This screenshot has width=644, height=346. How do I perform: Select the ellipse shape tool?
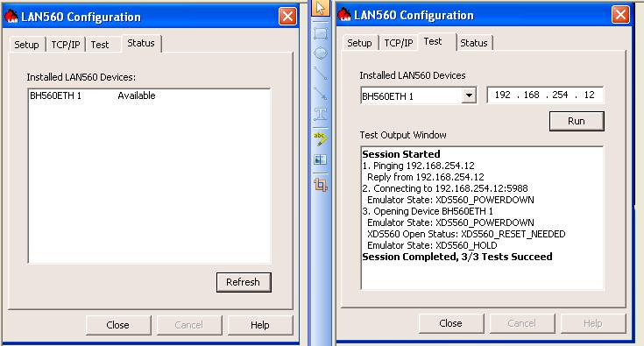pyautogui.click(x=321, y=53)
